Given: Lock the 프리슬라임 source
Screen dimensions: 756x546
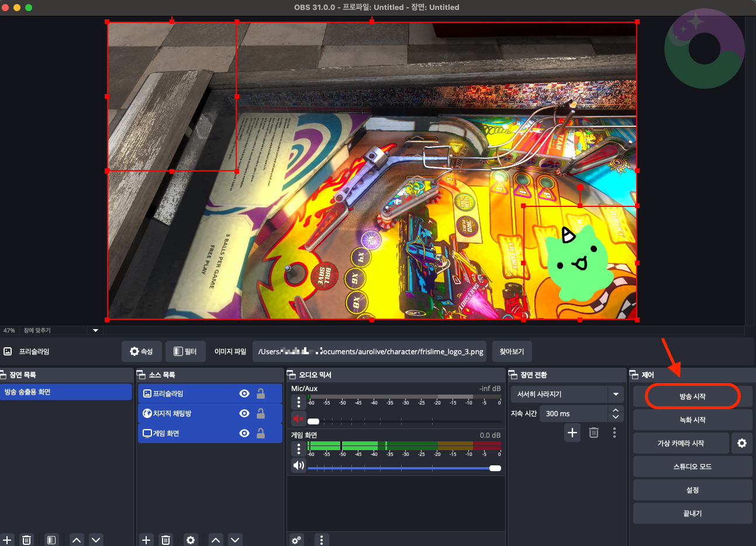Looking at the screenshot, I should (x=261, y=393).
